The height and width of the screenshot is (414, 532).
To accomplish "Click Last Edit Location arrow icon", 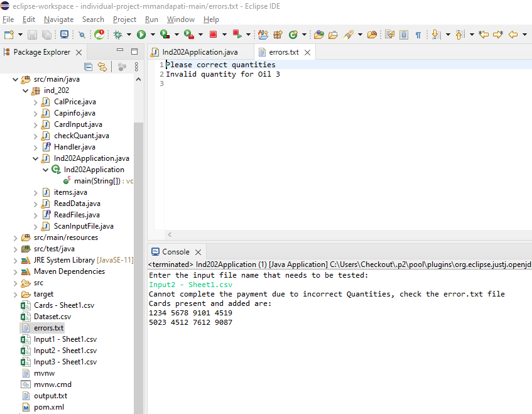I will [x=484, y=35].
